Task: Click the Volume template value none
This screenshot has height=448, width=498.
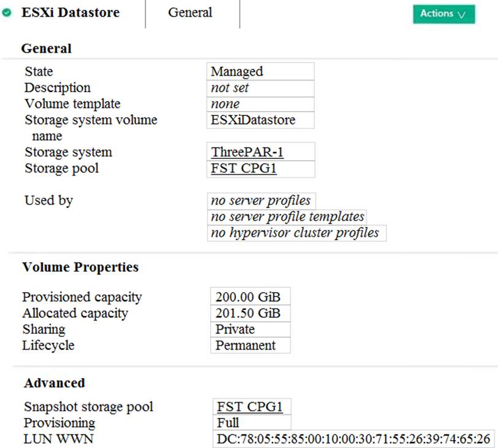Action: tap(225, 104)
